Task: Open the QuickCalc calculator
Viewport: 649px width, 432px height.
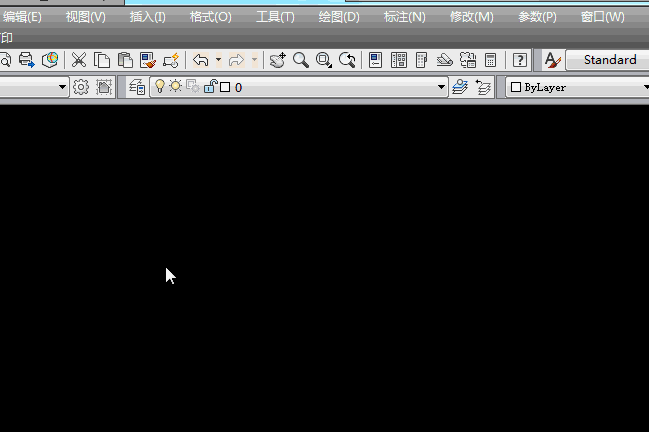Action: 491,60
